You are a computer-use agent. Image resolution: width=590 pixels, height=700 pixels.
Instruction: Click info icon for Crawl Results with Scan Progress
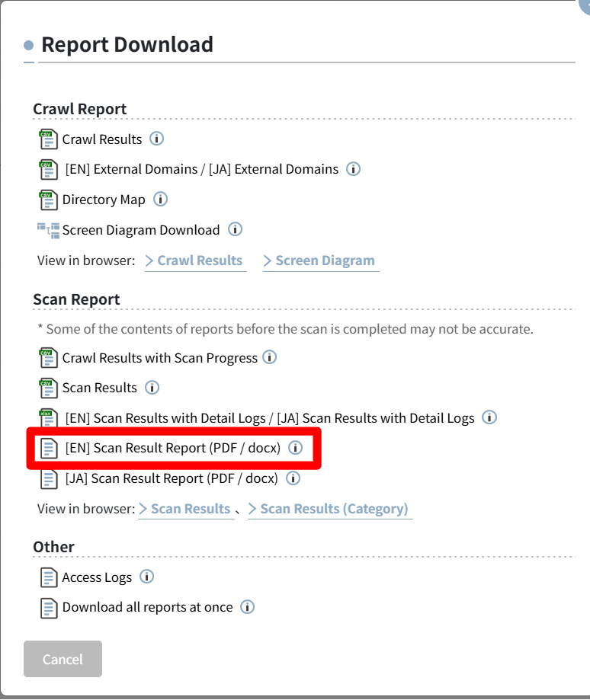pos(269,357)
